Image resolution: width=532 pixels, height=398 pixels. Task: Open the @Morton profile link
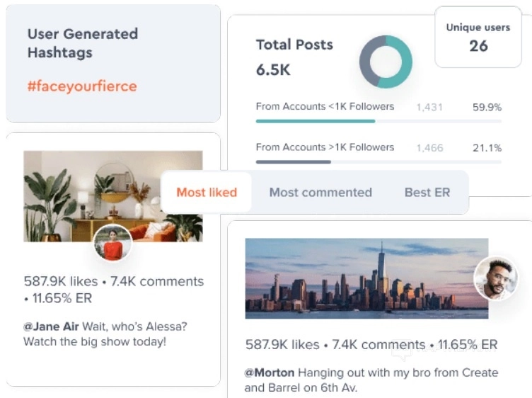click(270, 373)
